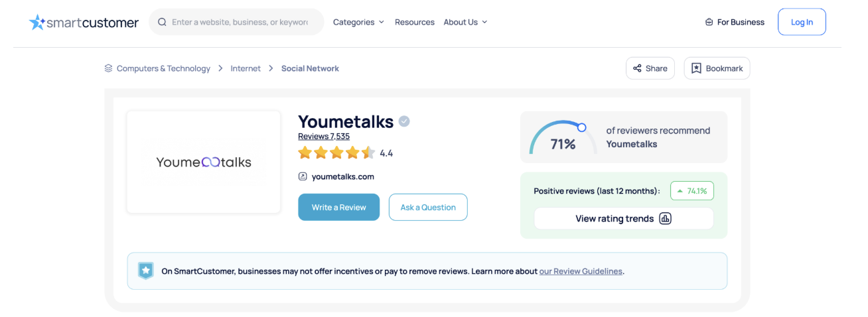Expand the About Us dropdown

coord(465,22)
